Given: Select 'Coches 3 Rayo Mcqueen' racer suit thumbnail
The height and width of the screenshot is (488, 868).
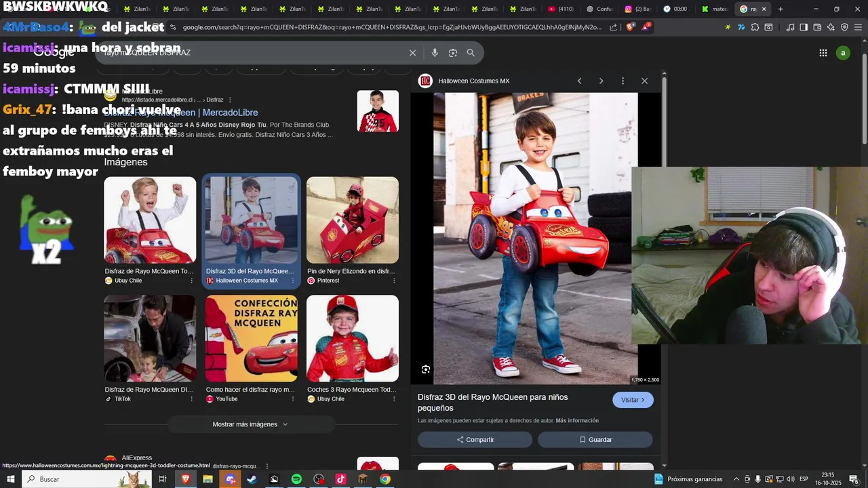Looking at the screenshot, I should pos(353,338).
